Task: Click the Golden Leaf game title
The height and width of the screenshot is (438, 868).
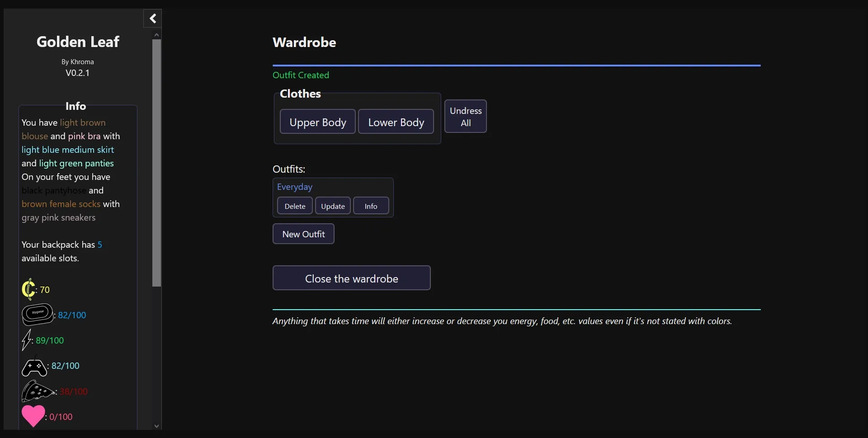Action: tap(78, 42)
